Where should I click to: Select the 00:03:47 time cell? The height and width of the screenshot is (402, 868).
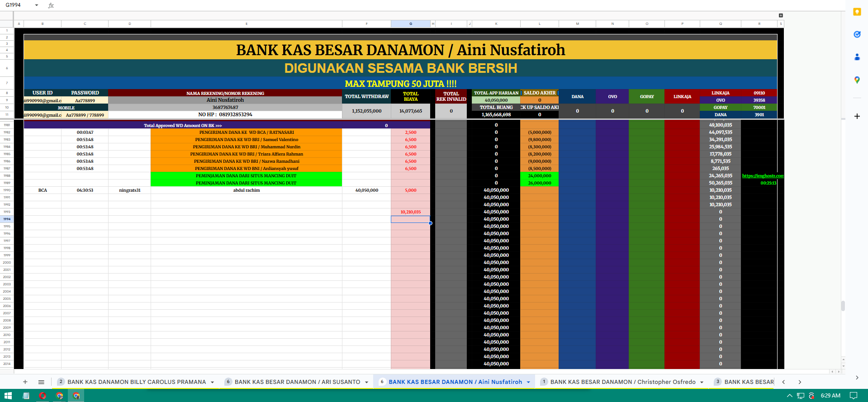click(x=85, y=132)
